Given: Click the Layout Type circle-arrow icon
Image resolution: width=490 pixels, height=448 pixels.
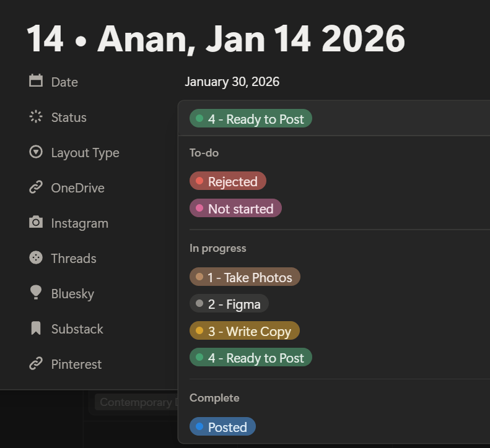Looking at the screenshot, I should pos(36,152).
